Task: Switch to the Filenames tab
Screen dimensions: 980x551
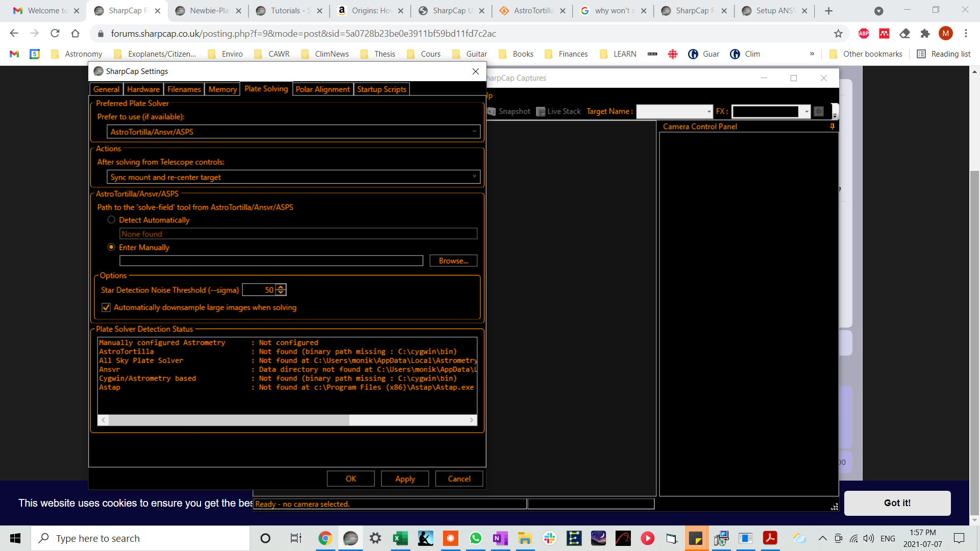Action: point(184,89)
